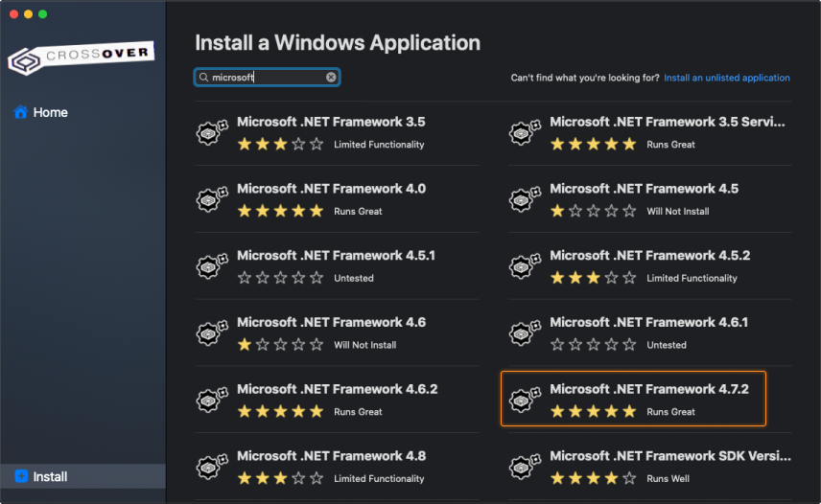Choose Microsoft .NET Framework 4.6.2 title
The image size is (821, 504).
[338, 390]
